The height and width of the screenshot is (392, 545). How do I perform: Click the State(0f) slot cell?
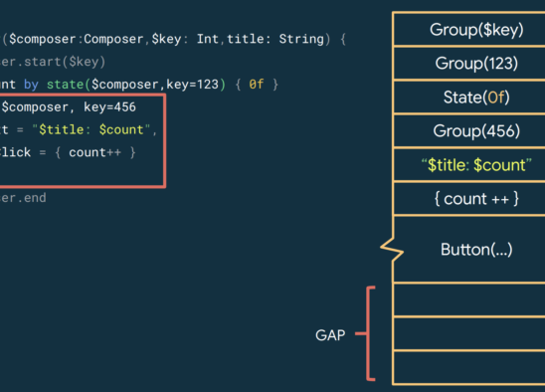coord(468,98)
